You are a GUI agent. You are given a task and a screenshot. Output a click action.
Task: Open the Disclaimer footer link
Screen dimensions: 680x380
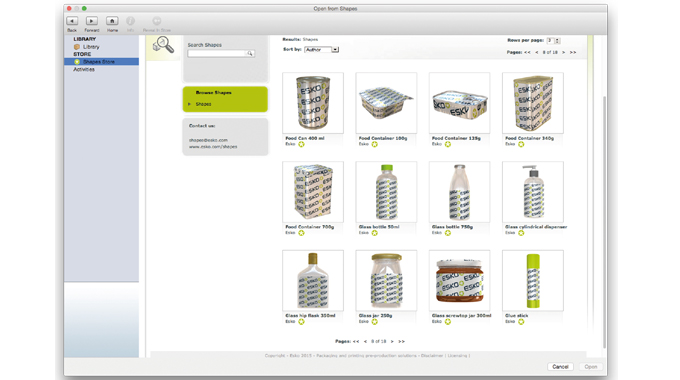point(432,356)
